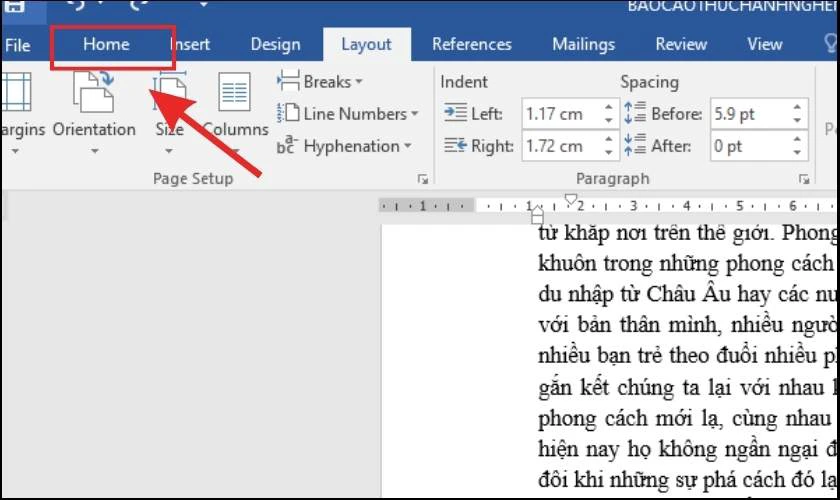Select the Layout tab
Screen dimensions: 840x500
click(366, 44)
